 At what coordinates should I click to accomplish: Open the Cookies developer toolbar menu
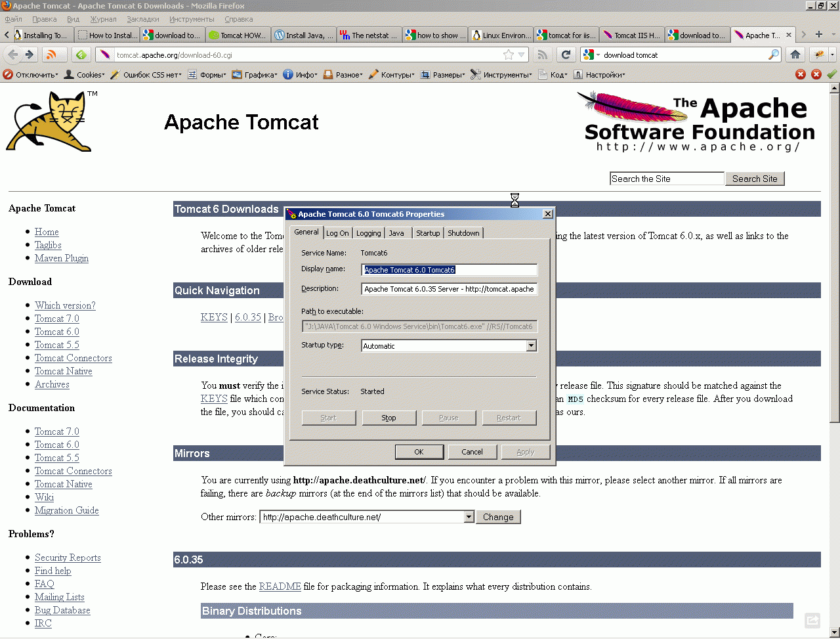coord(84,74)
